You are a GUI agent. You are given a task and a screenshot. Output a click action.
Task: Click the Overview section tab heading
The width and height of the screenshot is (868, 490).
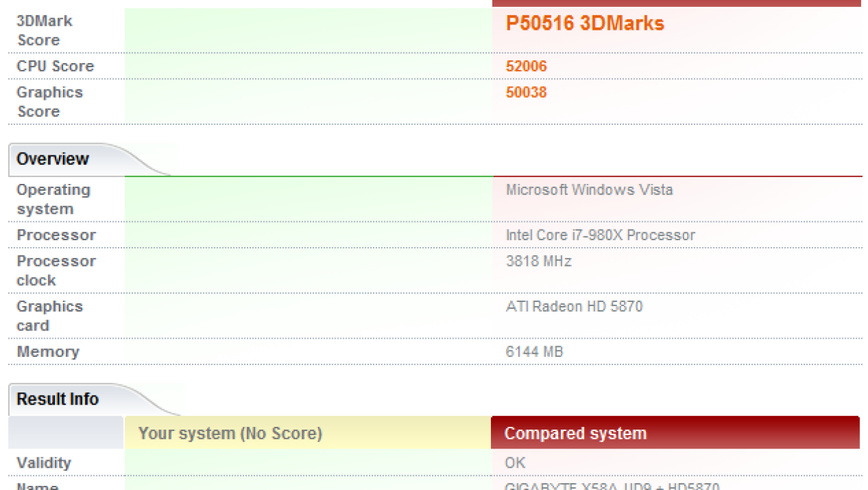(53, 159)
